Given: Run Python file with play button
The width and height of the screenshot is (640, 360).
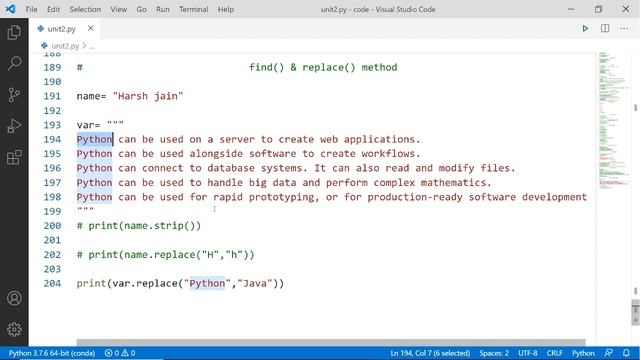Looking at the screenshot, I should click(585, 29).
